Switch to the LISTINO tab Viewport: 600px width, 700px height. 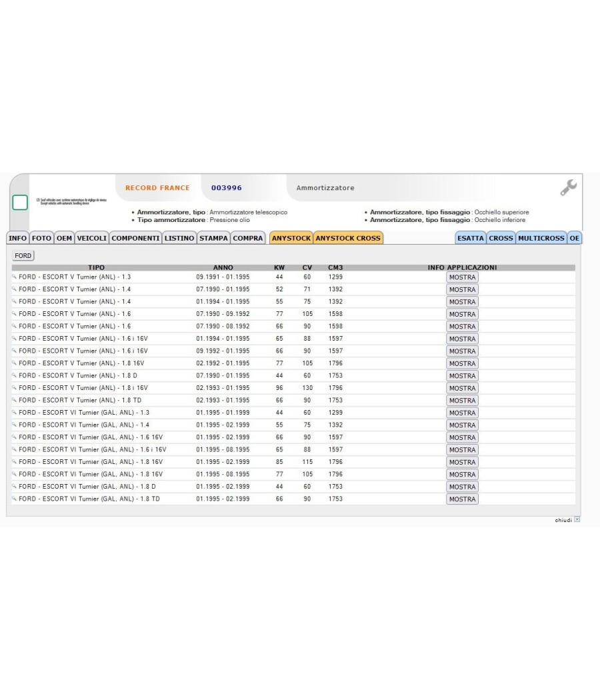click(x=179, y=238)
